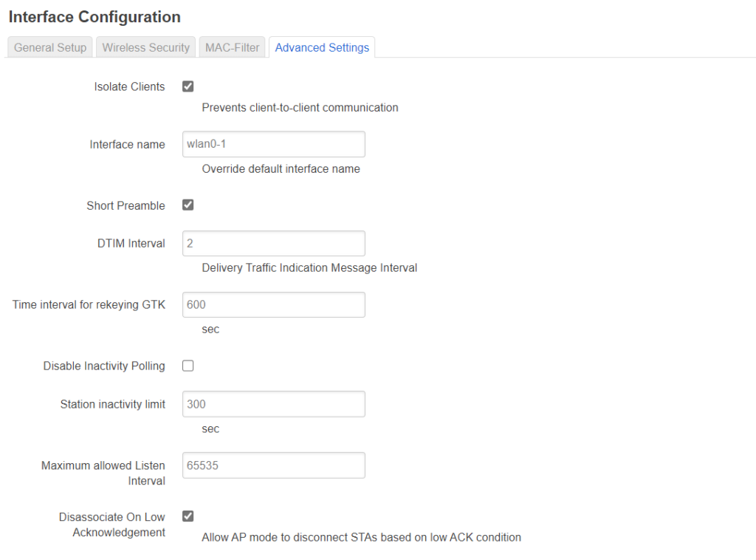The height and width of the screenshot is (560, 756).
Task: Click the Maximum allowed Listen Interval field
Action: click(x=273, y=465)
